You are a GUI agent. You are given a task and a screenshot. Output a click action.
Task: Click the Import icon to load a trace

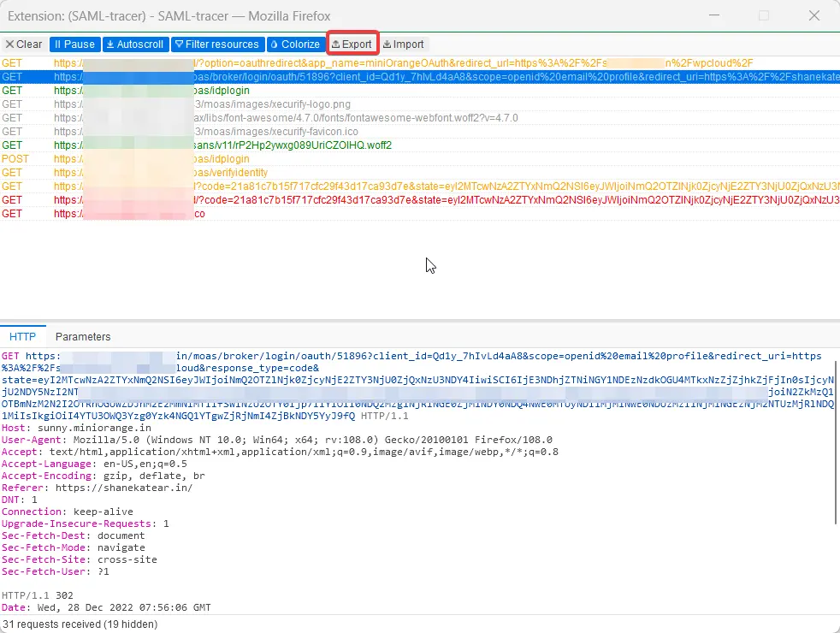click(385, 44)
